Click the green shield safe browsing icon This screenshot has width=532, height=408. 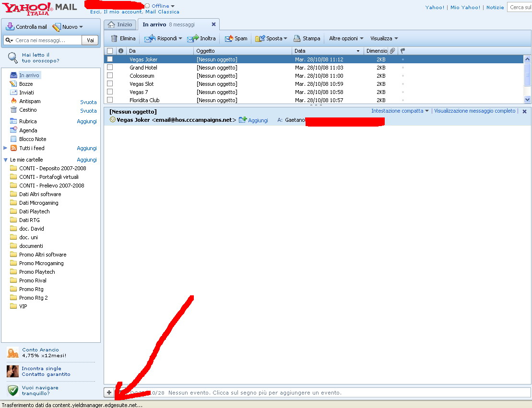pyautogui.click(x=13, y=390)
